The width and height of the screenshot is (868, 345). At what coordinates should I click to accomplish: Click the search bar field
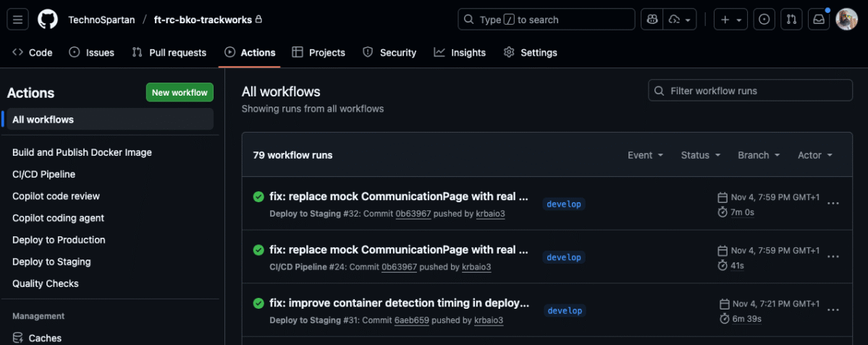pyautogui.click(x=546, y=20)
